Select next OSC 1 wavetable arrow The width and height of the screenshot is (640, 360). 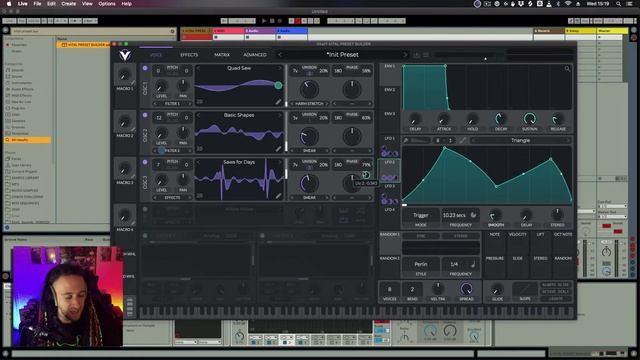[280, 68]
